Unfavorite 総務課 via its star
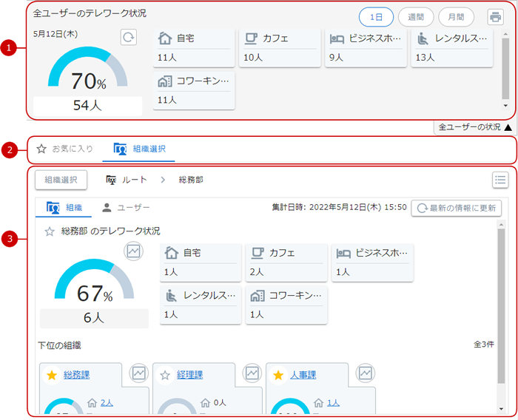518x420 pixels. point(52,375)
